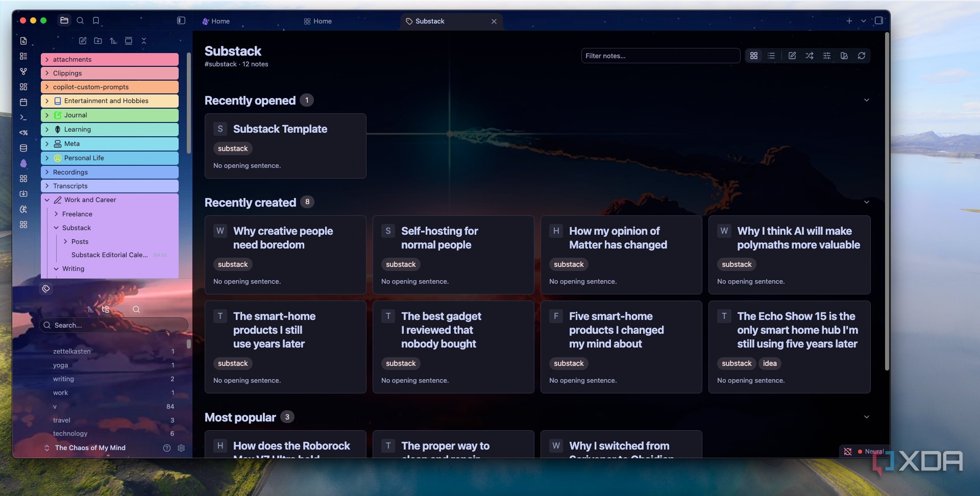Toggle nested tag display in tags pane

[106, 309]
